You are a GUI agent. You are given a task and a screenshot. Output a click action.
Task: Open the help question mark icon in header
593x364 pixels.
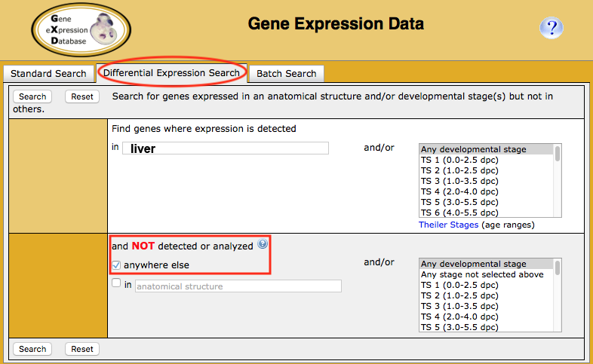552,28
